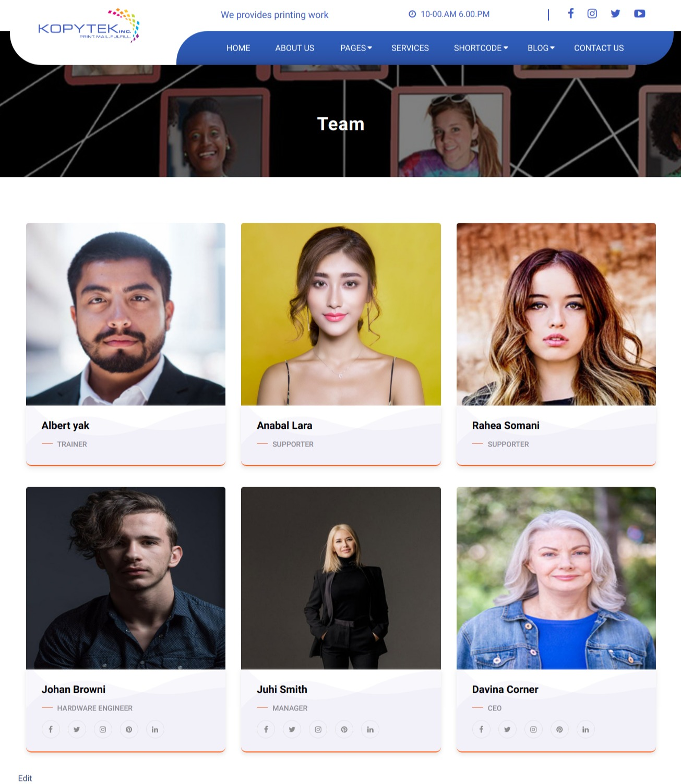Open the YouTube icon in the header

[x=639, y=14]
